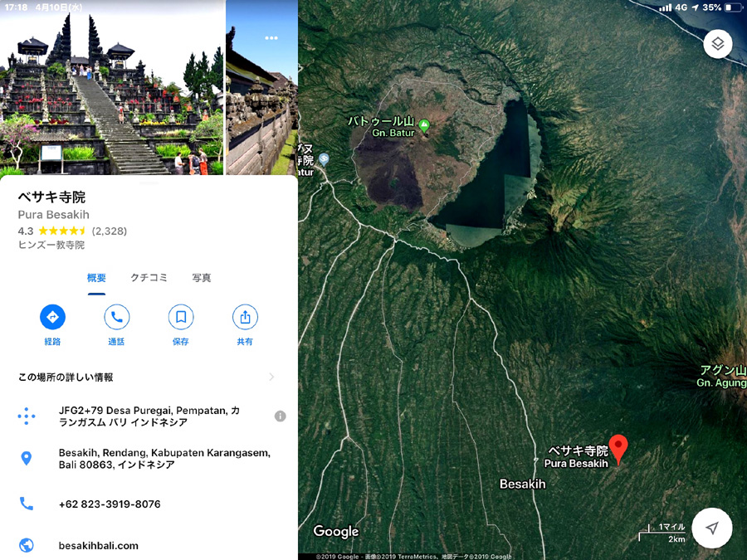The width and height of the screenshot is (747, 560).
Task: Switch to the クチコミ reviews tab
Action: click(x=149, y=278)
